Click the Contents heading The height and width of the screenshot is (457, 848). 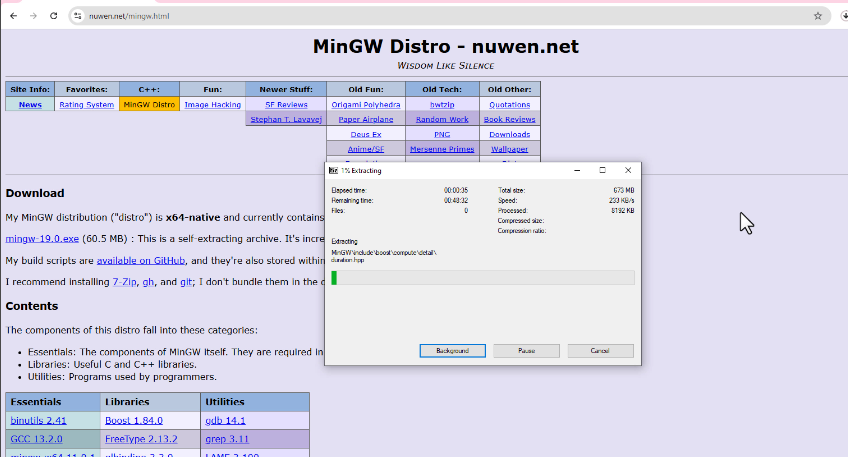click(32, 306)
